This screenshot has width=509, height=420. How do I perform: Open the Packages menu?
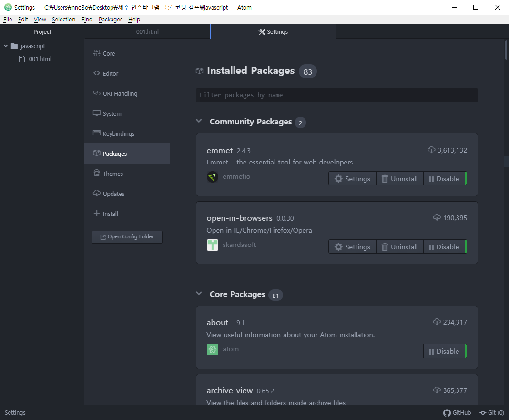(111, 20)
